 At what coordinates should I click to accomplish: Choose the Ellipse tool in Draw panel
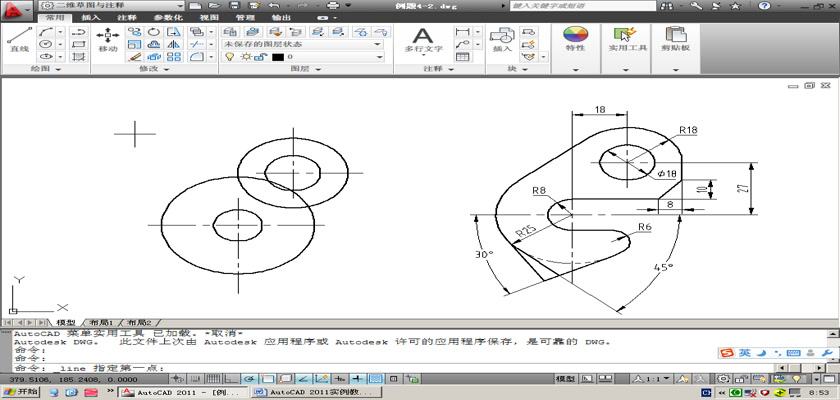click(47, 56)
